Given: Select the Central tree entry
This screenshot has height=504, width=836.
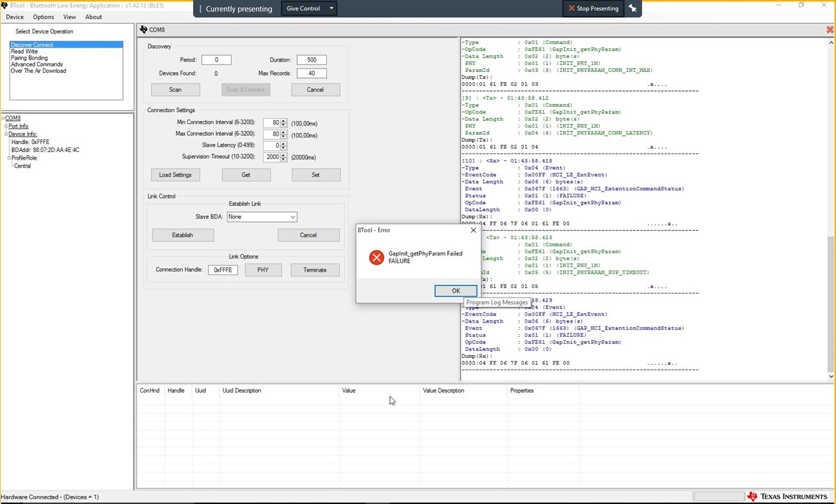Looking at the screenshot, I should tap(22, 166).
